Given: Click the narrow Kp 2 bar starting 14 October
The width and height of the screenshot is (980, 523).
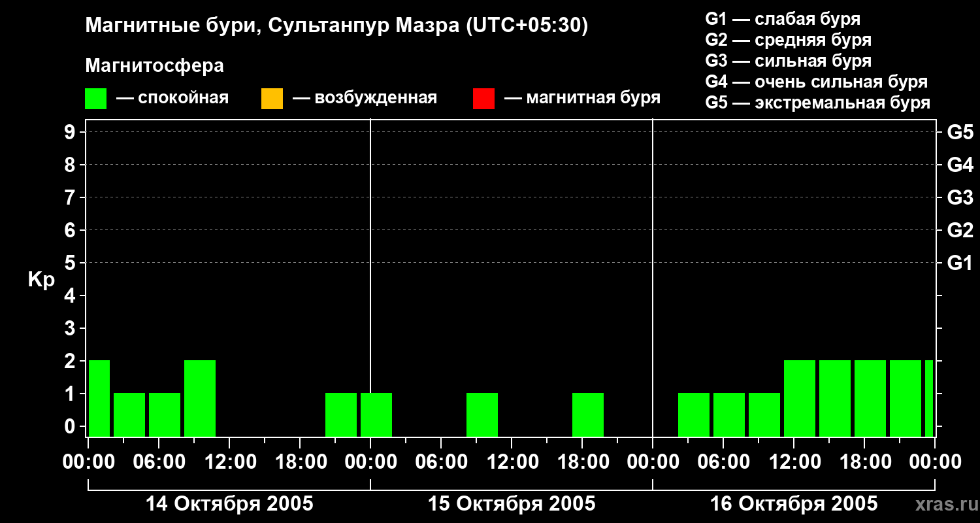Looking at the screenshot, I should tap(99, 398).
